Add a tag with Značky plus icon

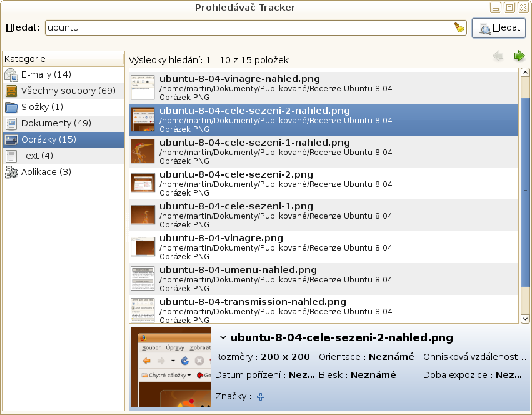click(x=261, y=397)
